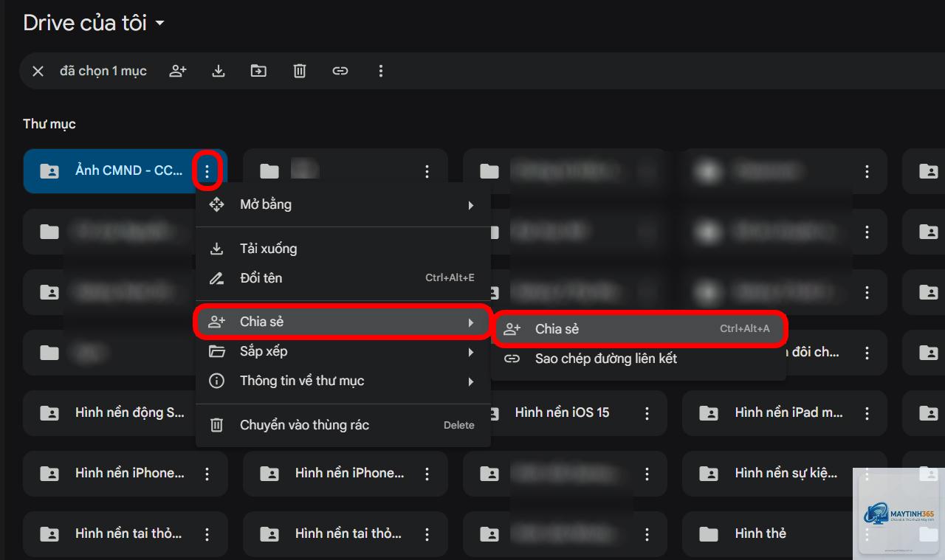Expand arrow next to Sắp xếp

[x=471, y=353]
